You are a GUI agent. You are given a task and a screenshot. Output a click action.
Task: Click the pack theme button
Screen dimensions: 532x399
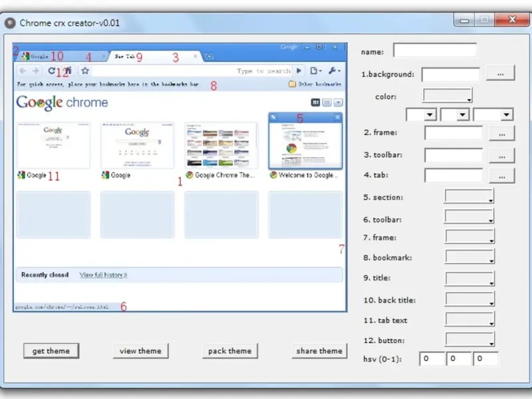point(230,351)
